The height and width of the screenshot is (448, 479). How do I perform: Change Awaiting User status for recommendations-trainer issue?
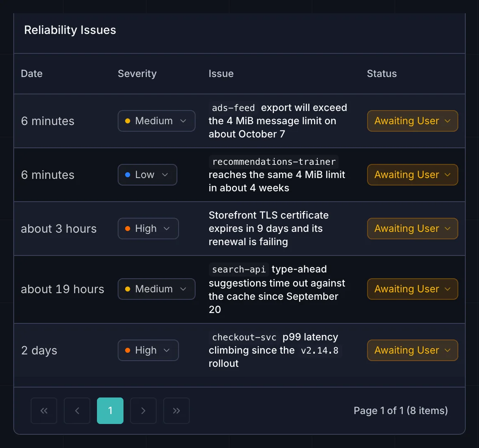[412, 175]
